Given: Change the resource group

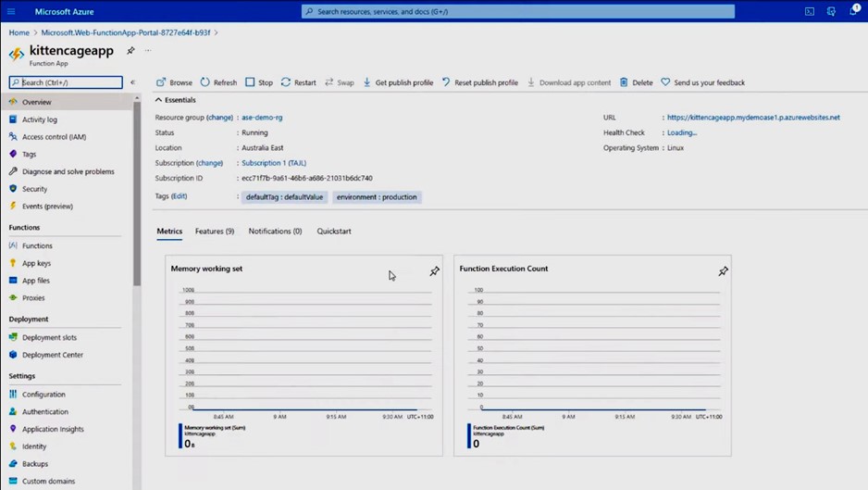Looking at the screenshot, I should [x=219, y=118].
